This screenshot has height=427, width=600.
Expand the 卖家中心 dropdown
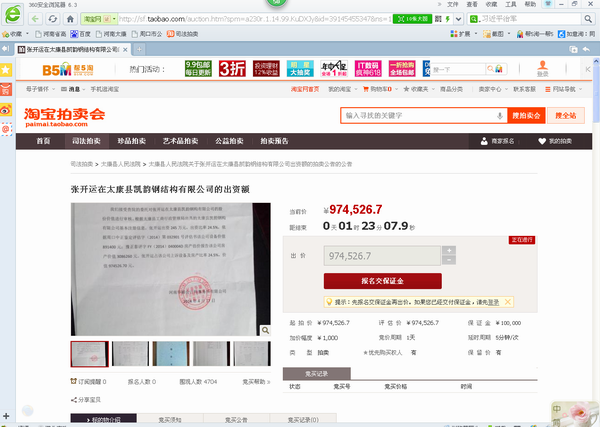coord(506,89)
